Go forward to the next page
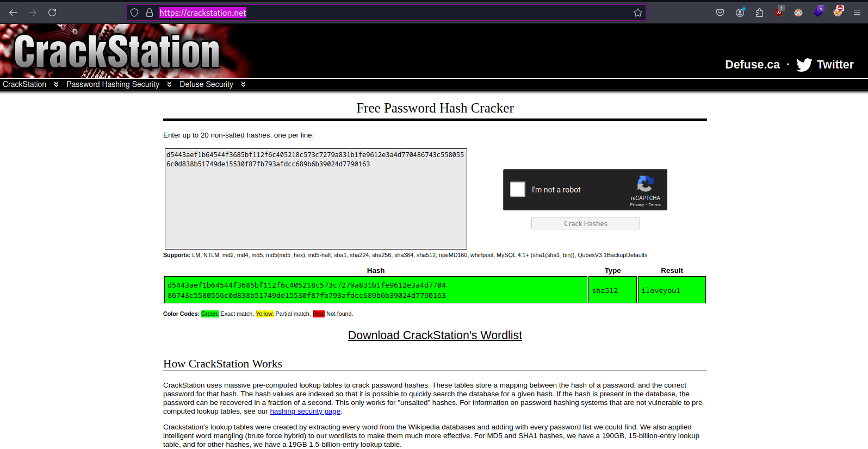 coord(33,13)
